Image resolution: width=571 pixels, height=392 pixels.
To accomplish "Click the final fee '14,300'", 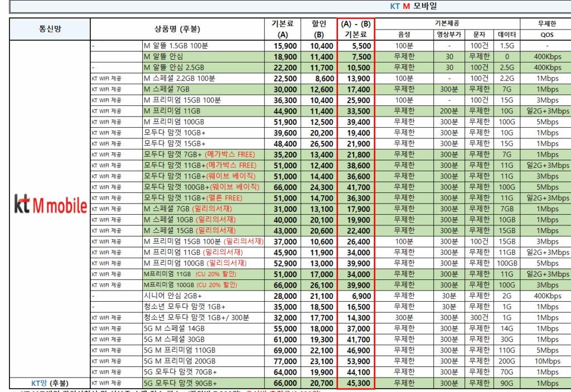I will click(359, 318).
